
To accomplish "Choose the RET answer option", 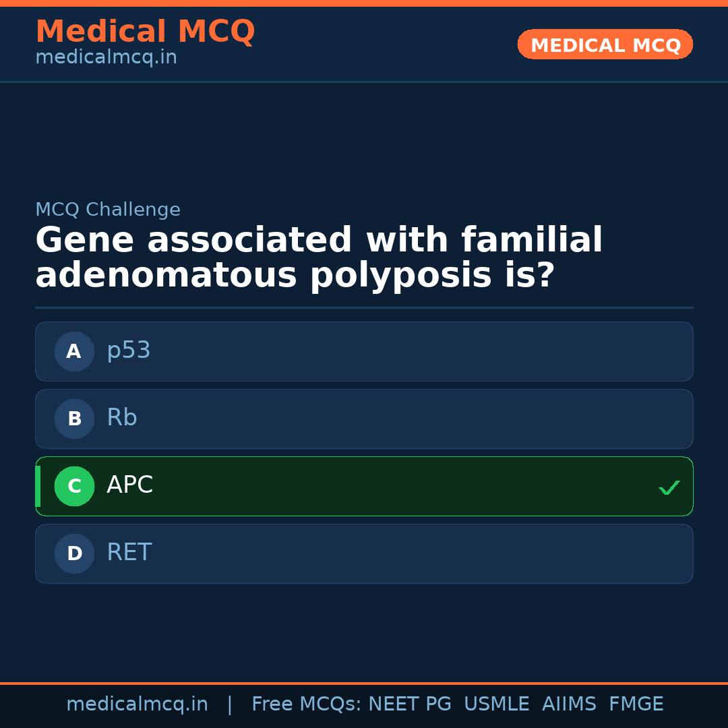I will [364, 553].
